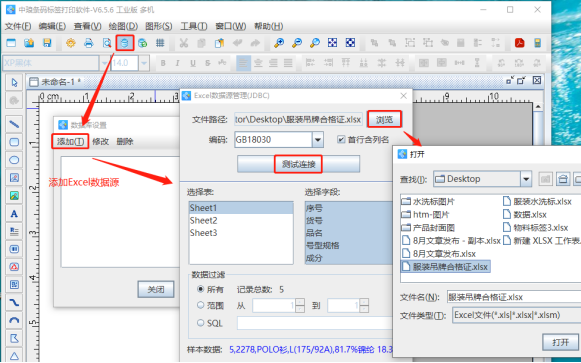
Task: Open the 14.0 font size dropdown
Action: coord(144,63)
